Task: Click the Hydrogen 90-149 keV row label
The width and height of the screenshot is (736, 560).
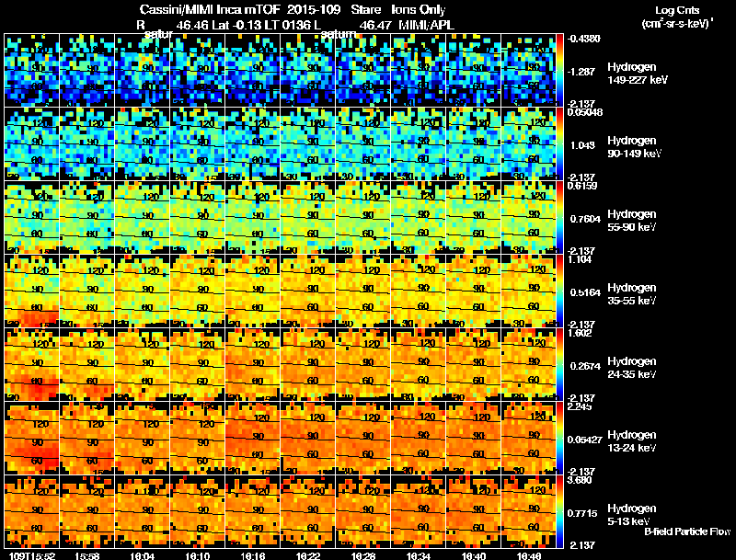Action: (x=635, y=147)
